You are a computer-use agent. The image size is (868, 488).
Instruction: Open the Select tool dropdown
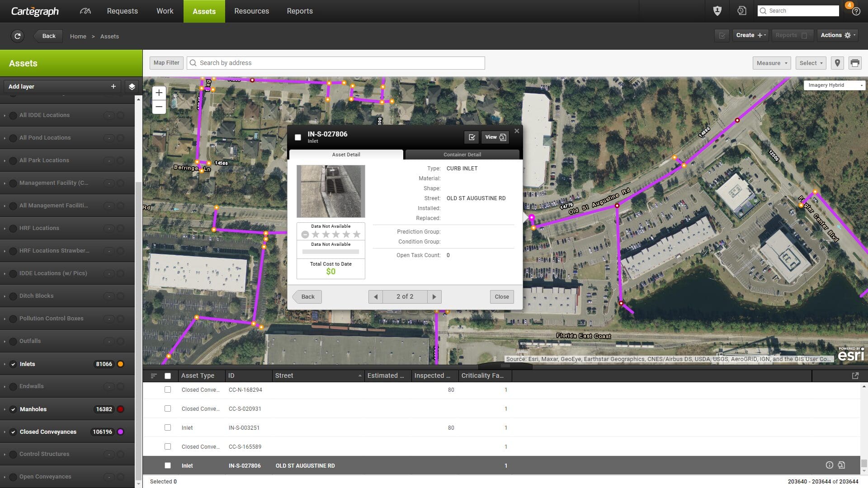click(811, 63)
